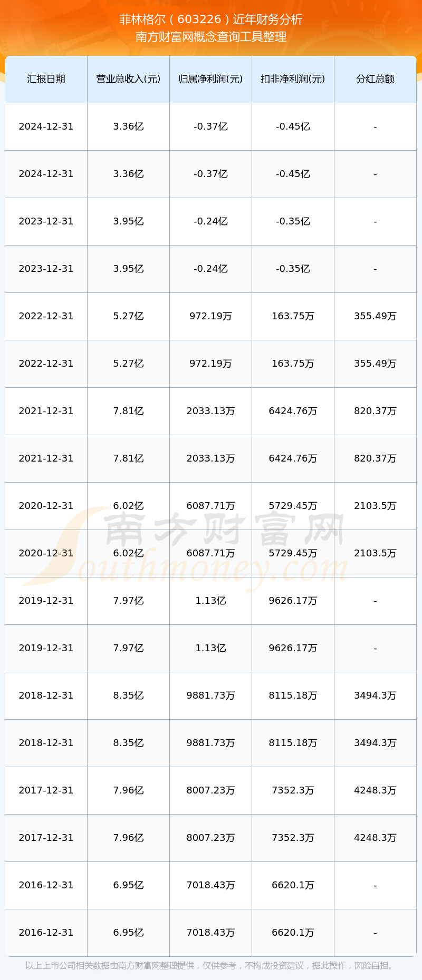Click the second 6424.76万 cell
Image resolution: width=422 pixels, height=980 pixels.
click(293, 458)
